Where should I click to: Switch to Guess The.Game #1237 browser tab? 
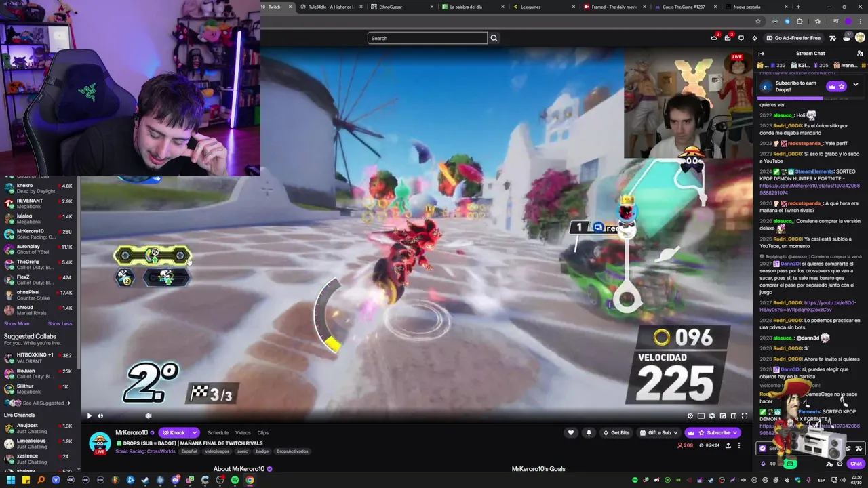click(685, 7)
